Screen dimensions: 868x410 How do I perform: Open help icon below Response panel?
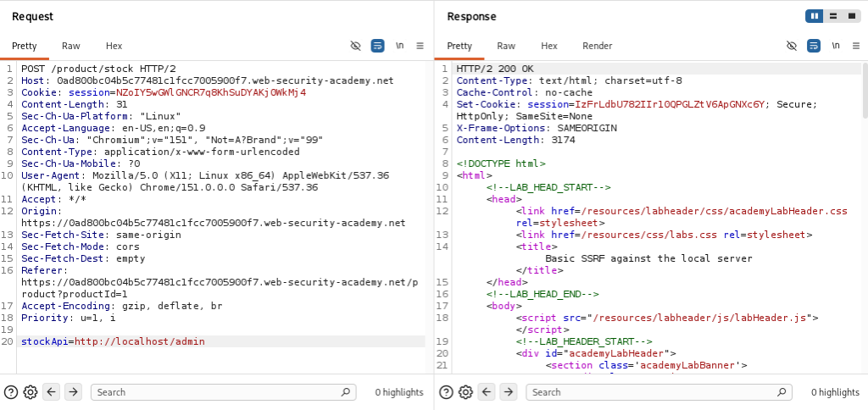click(x=446, y=392)
